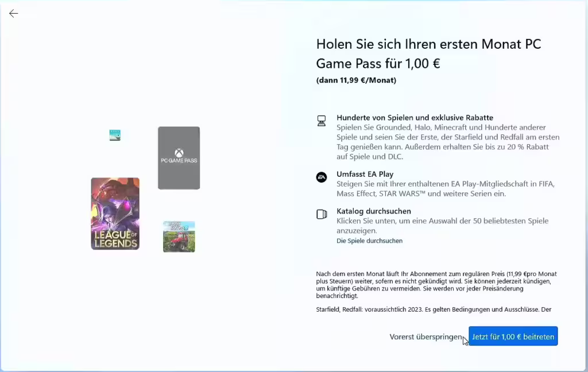Select the Farming Simulator game tile
This screenshot has height=372, width=588.
pos(179,237)
